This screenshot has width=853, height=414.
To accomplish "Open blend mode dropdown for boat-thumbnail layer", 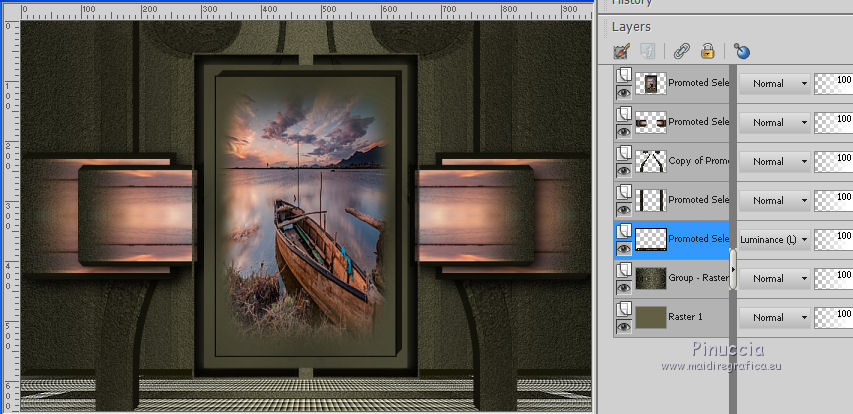I will 775,84.
